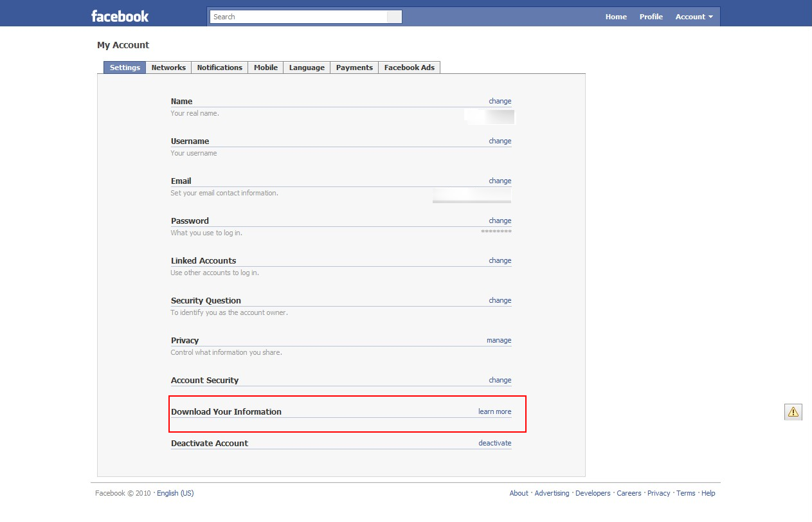Click the Email setting heading

click(181, 181)
